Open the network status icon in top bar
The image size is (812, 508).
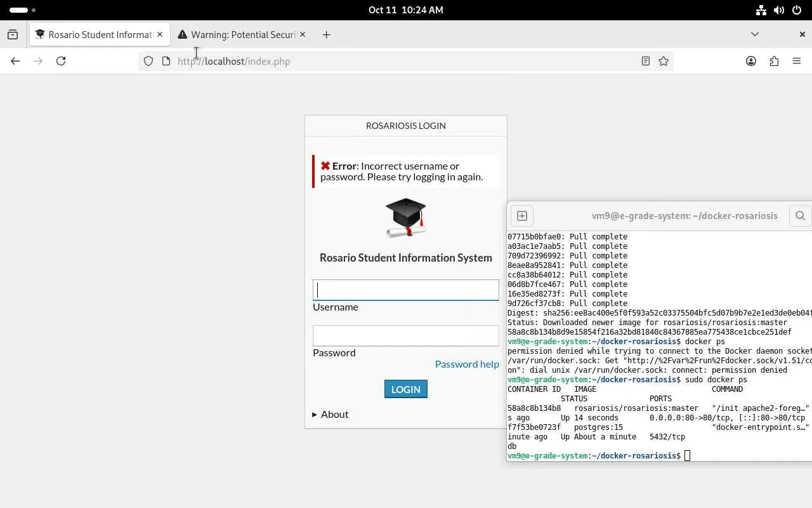tap(761, 10)
